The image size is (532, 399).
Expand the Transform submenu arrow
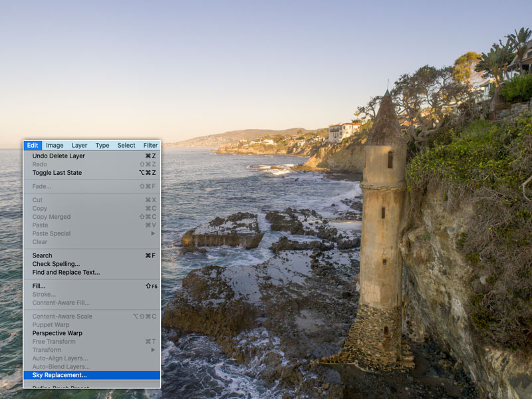[153, 350]
